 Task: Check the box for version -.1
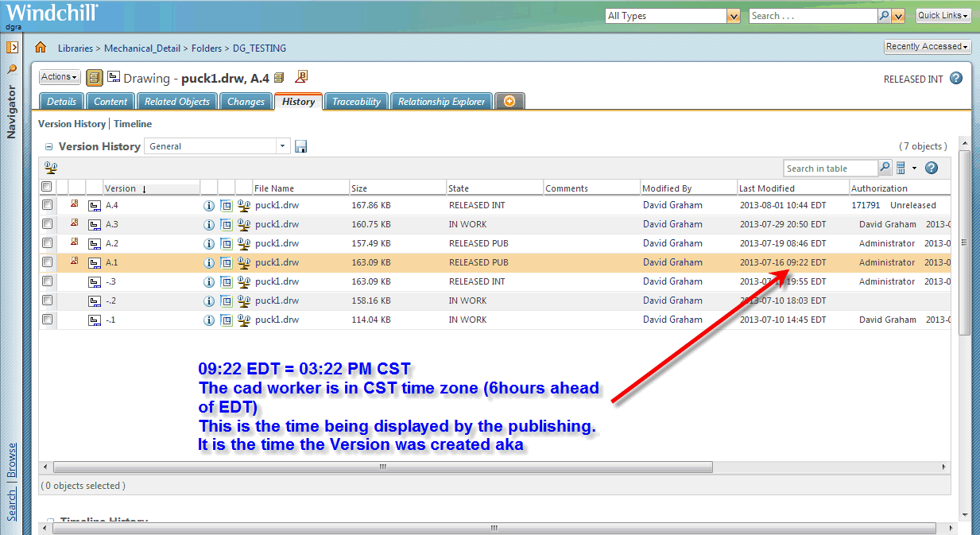tap(47, 319)
